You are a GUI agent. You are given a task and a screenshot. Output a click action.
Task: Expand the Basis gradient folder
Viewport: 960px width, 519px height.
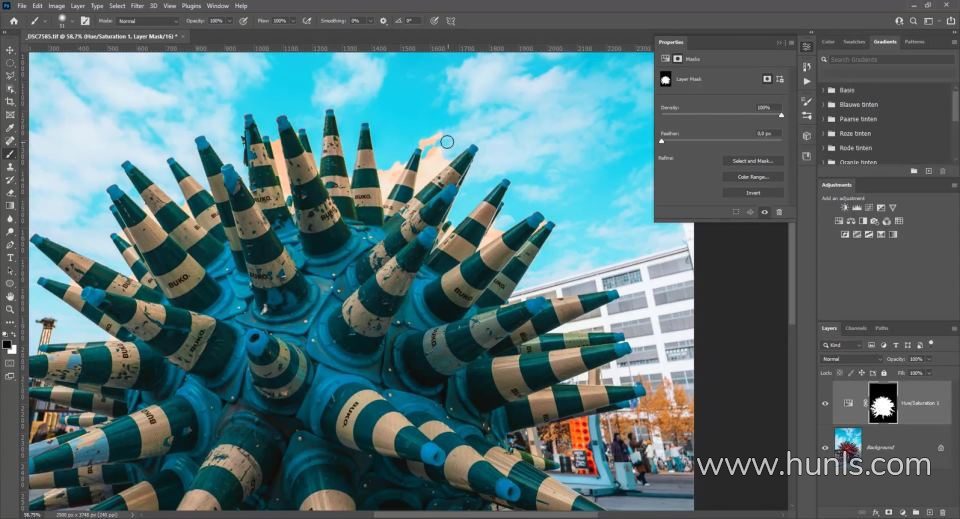point(824,90)
